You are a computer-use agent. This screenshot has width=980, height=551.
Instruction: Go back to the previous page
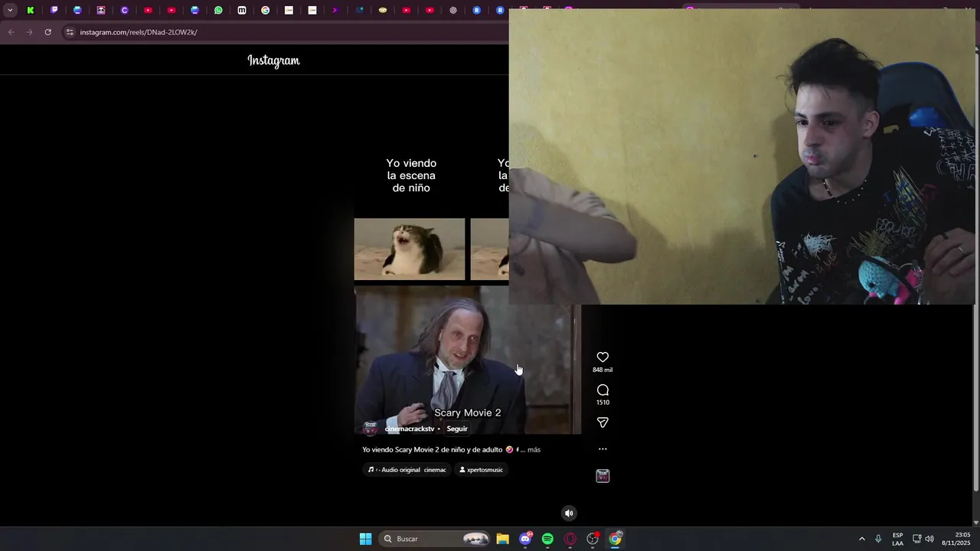[x=11, y=32]
